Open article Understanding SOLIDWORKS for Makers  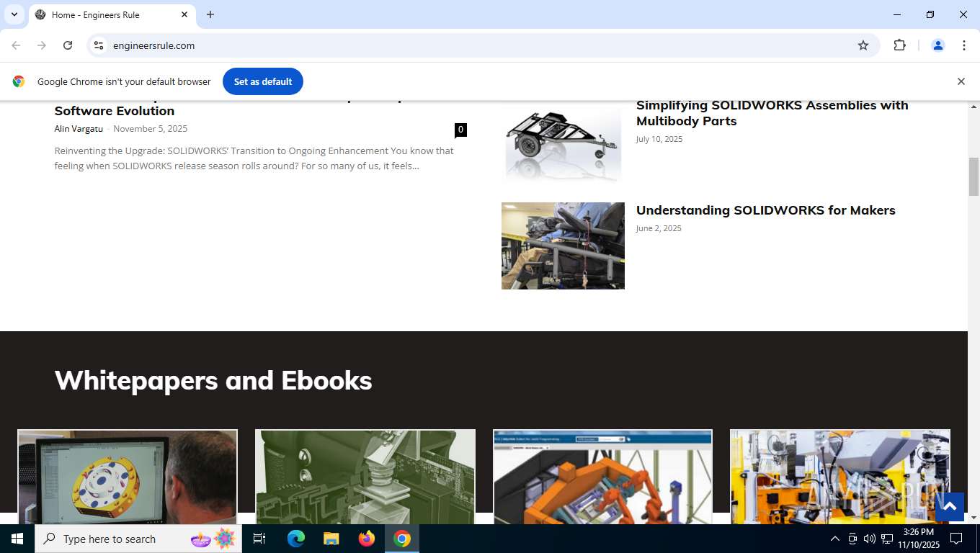(765, 210)
